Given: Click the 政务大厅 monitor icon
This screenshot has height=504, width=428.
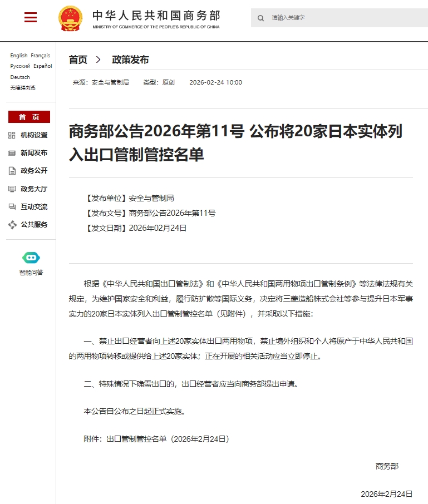Looking at the screenshot, I should pyautogui.click(x=12, y=189).
